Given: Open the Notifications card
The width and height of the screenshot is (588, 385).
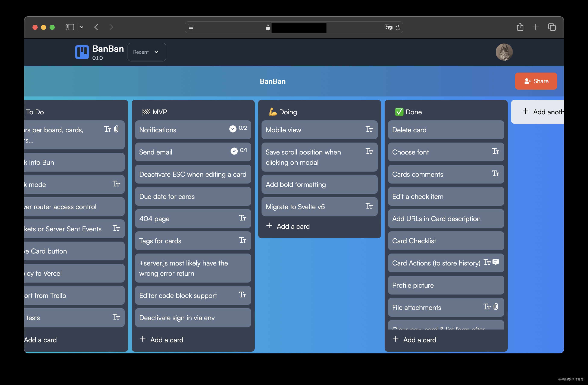Looking at the screenshot, I should tap(193, 130).
